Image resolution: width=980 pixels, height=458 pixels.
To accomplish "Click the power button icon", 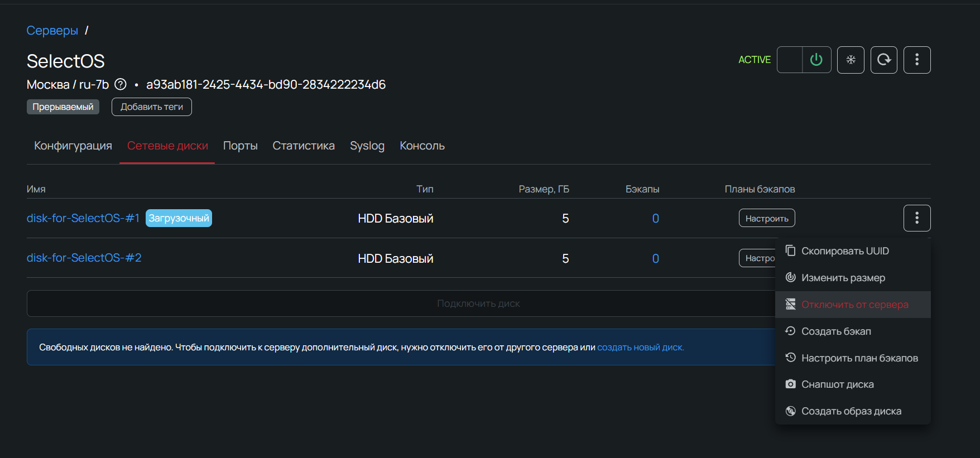I will pyautogui.click(x=816, y=60).
